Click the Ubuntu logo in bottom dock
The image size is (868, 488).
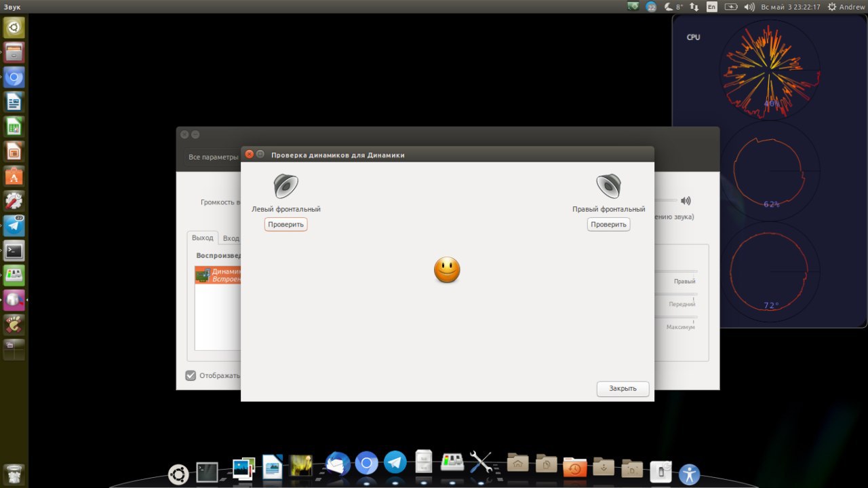click(x=178, y=474)
